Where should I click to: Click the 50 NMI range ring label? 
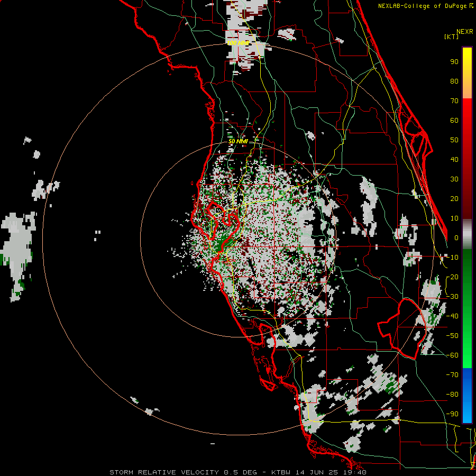pyautogui.click(x=237, y=142)
